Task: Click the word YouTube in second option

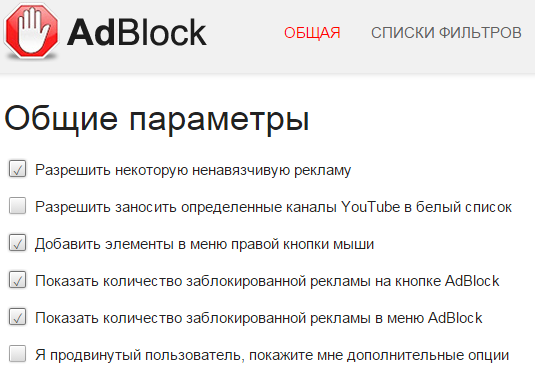Action: 371,207
